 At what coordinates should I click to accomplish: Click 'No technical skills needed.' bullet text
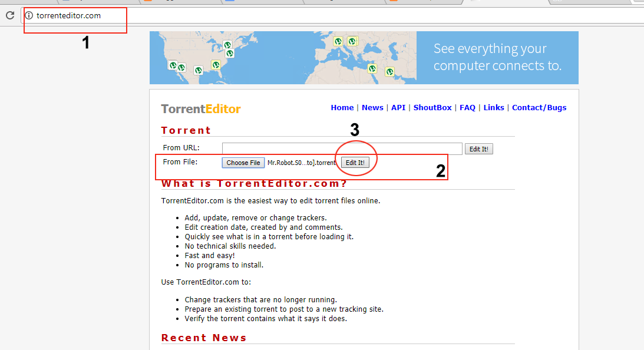pos(230,246)
